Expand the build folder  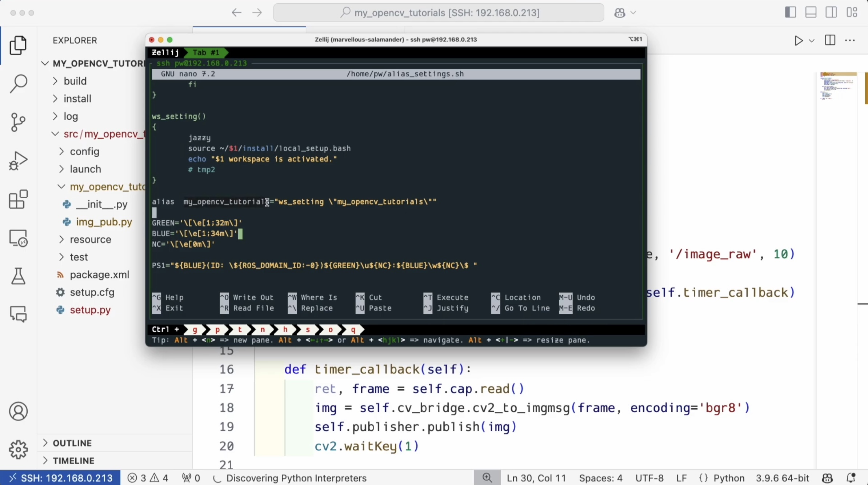pyautogui.click(x=75, y=81)
